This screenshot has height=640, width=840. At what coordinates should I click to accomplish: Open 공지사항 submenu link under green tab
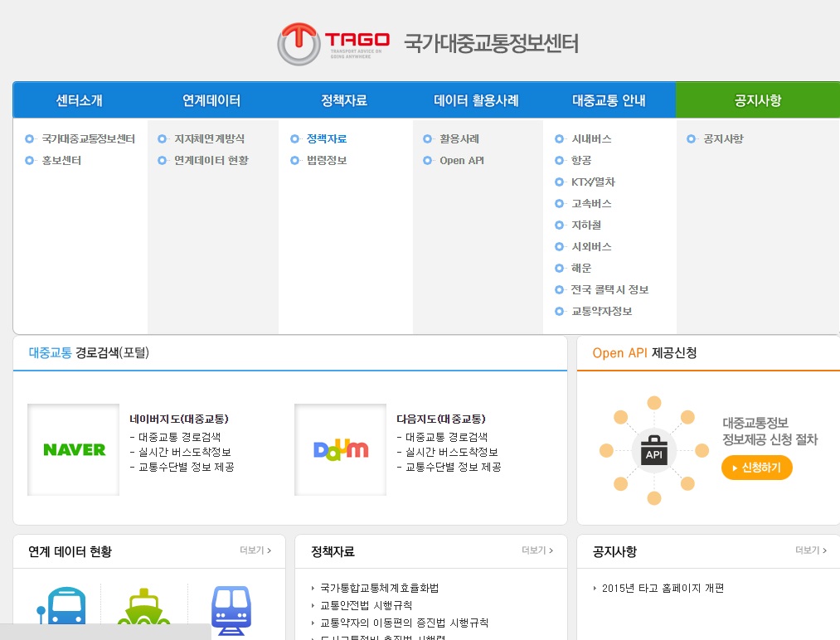pyautogui.click(x=723, y=138)
